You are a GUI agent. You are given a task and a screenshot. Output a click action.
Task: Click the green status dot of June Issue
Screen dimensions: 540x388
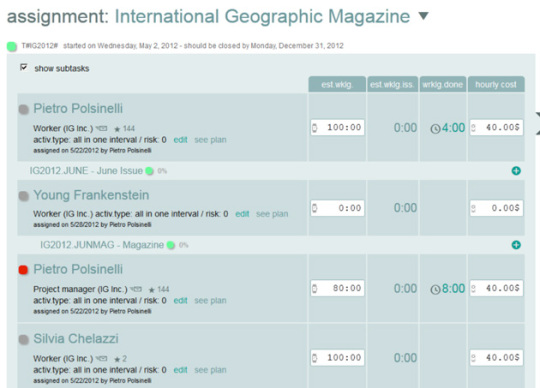149,171
